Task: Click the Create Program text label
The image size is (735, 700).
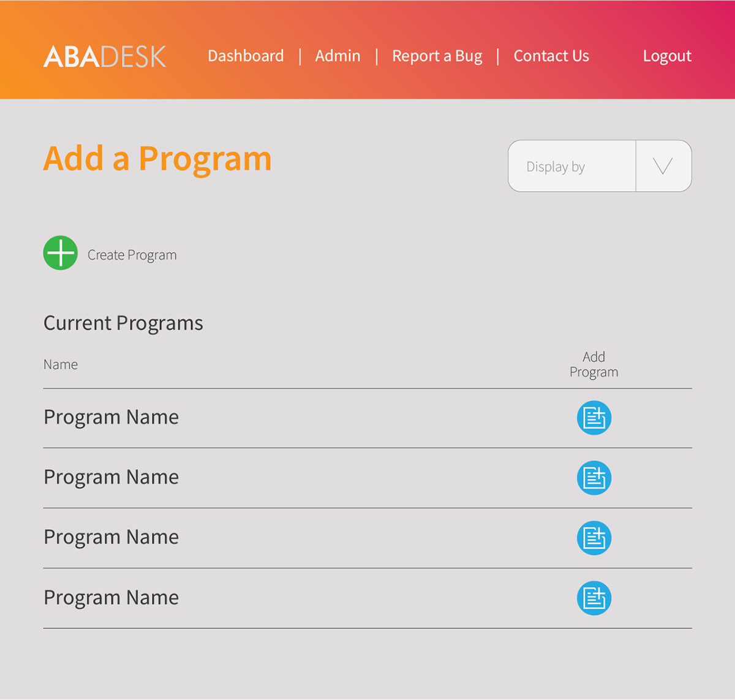Action: coord(132,255)
